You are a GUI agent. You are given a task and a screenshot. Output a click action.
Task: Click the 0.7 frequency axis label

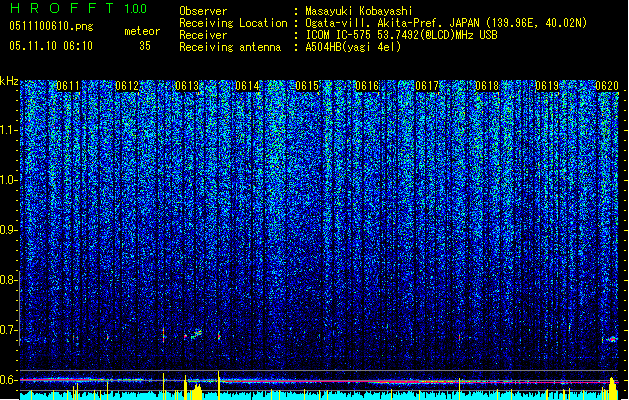(x=9, y=330)
